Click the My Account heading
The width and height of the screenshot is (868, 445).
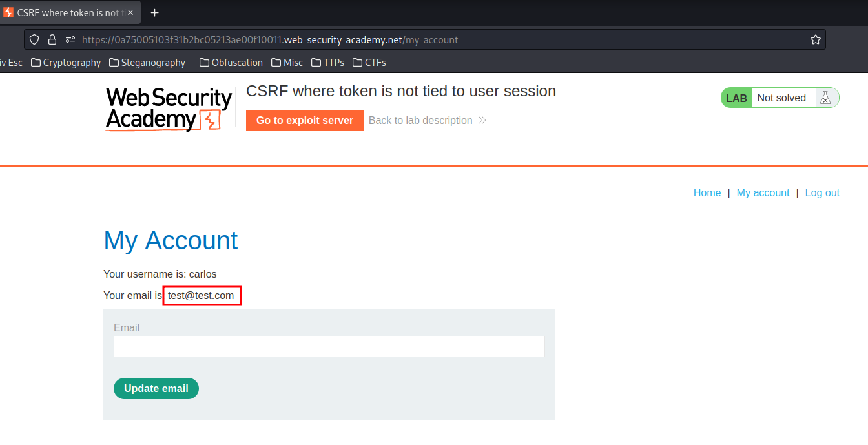coord(170,240)
